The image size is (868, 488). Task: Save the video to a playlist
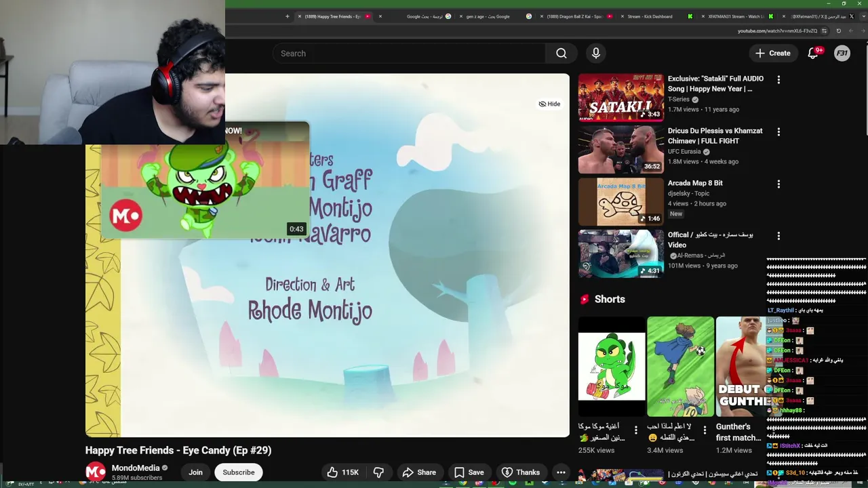click(469, 472)
